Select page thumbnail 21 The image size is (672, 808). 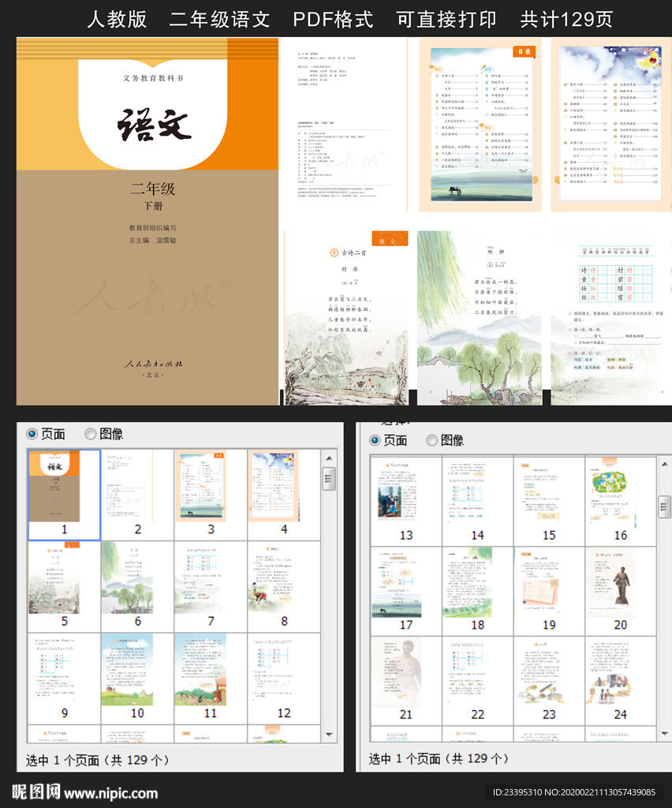(x=405, y=680)
